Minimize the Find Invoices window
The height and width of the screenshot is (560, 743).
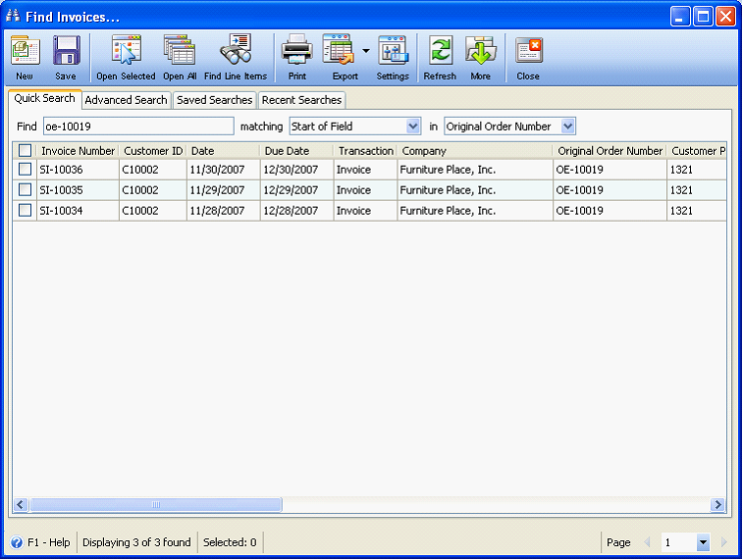pos(680,17)
